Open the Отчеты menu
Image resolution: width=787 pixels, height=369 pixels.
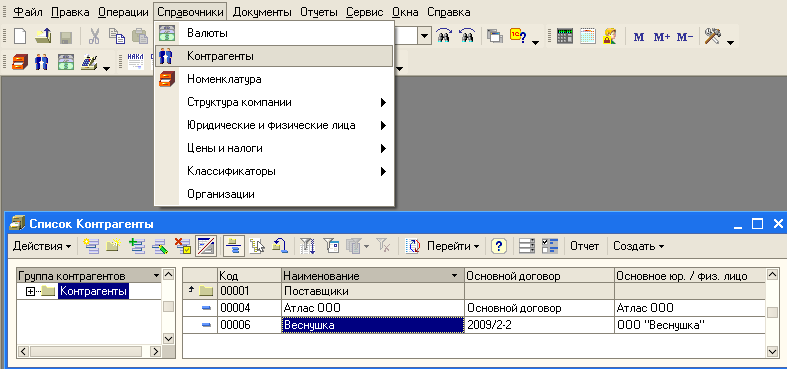(319, 12)
